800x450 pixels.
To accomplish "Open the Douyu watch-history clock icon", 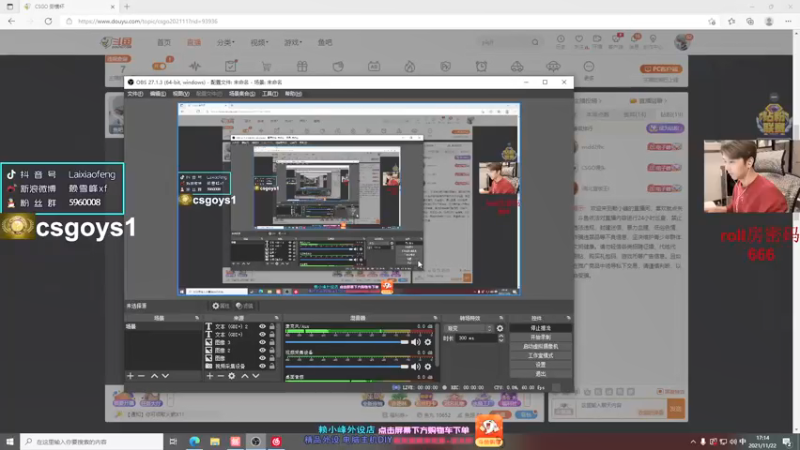I will pos(561,39).
